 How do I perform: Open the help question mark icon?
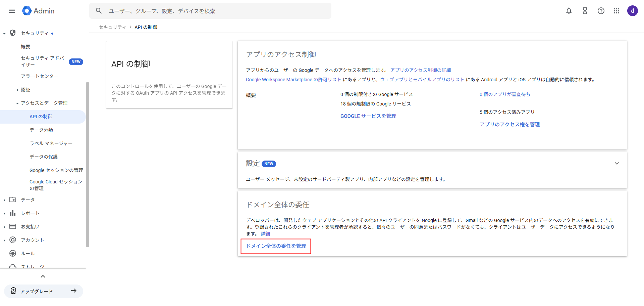(x=601, y=11)
